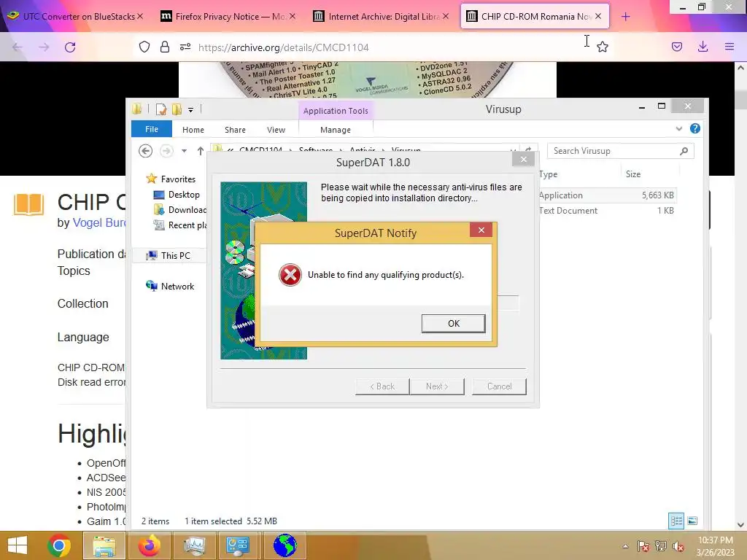Expand the Explorer ribbon chevron
747x560 pixels.
point(679,128)
